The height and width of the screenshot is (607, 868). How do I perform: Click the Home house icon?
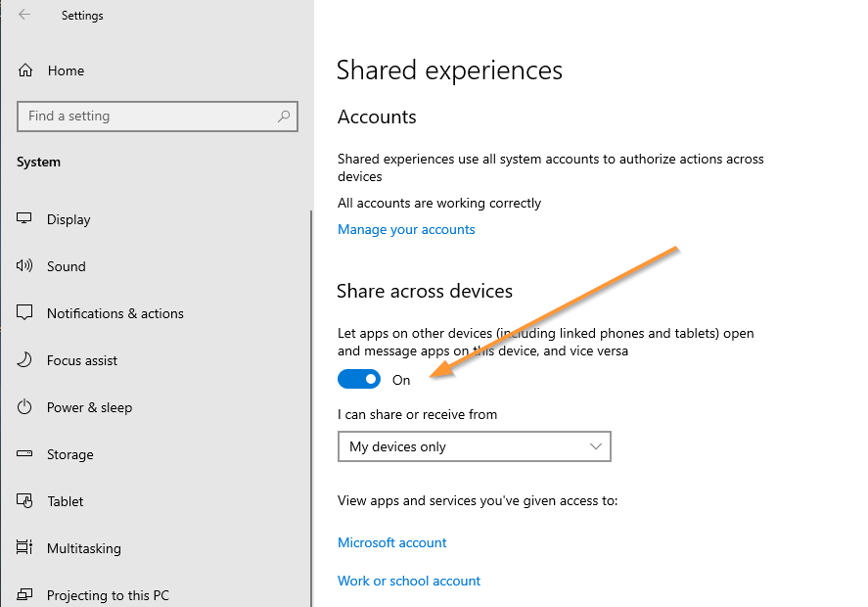tap(26, 70)
